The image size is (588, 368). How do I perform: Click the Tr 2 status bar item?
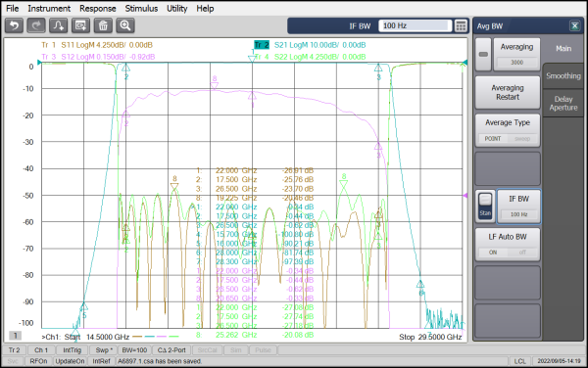(x=15, y=350)
